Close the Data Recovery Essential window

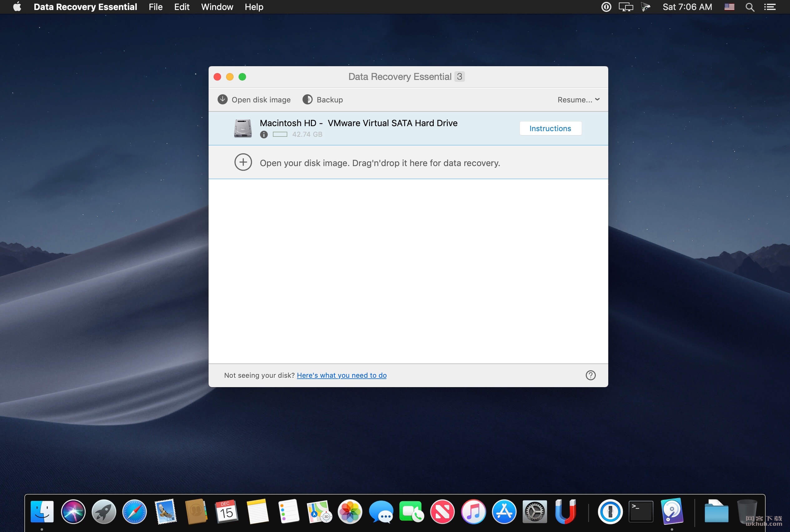pyautogui.click(x=218, y=77)
